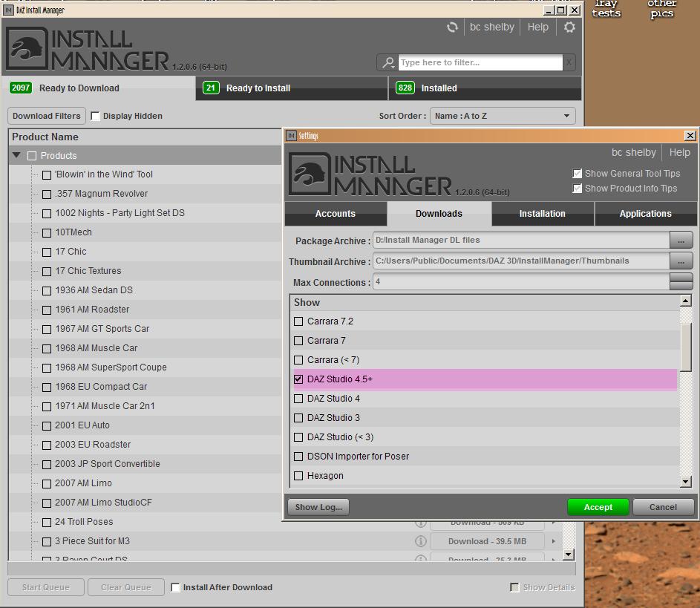Screen dimensions: 700x608
Task: Click Clear Queue button
Action: tap(126, 587)
